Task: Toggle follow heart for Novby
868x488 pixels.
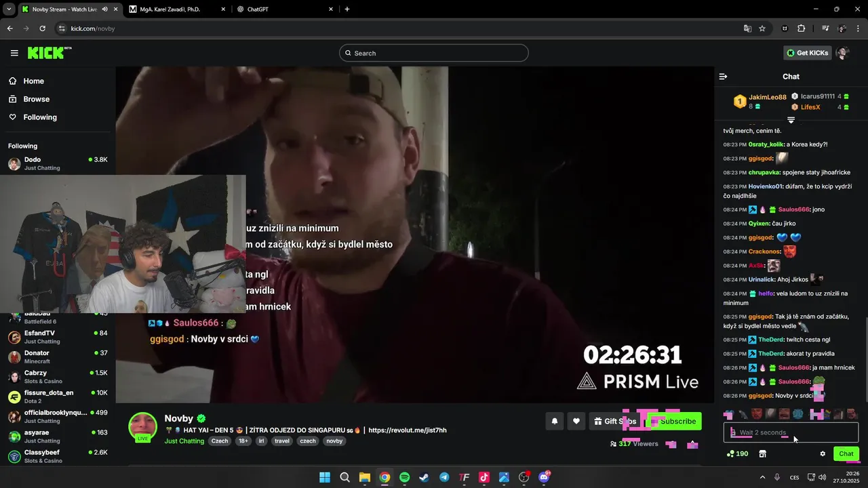Action: 576,422
